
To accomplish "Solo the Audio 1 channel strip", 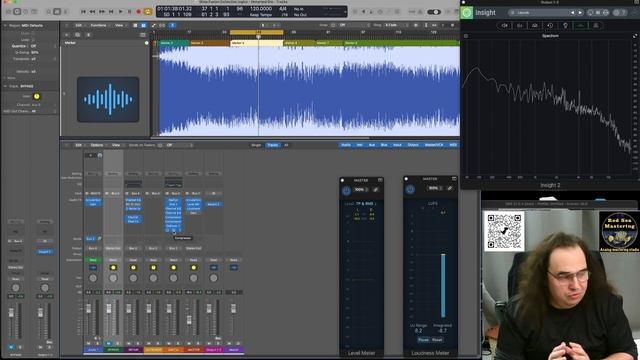I will pos(97,343).
